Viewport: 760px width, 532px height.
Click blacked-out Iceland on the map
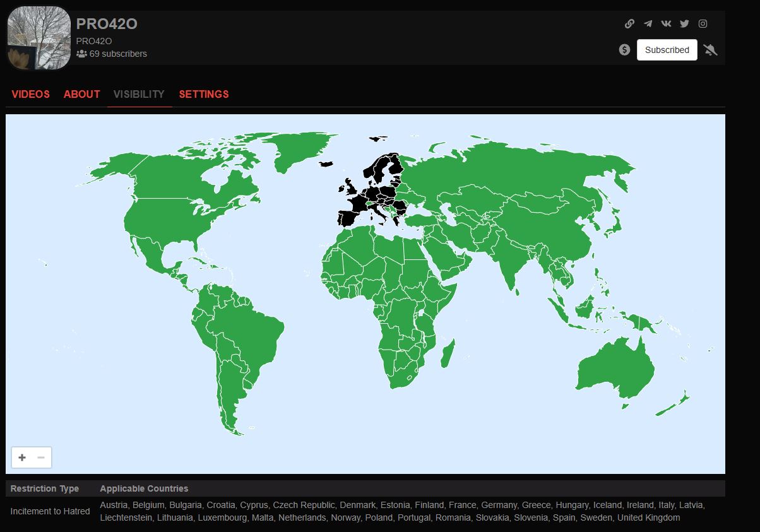point(326,164)
